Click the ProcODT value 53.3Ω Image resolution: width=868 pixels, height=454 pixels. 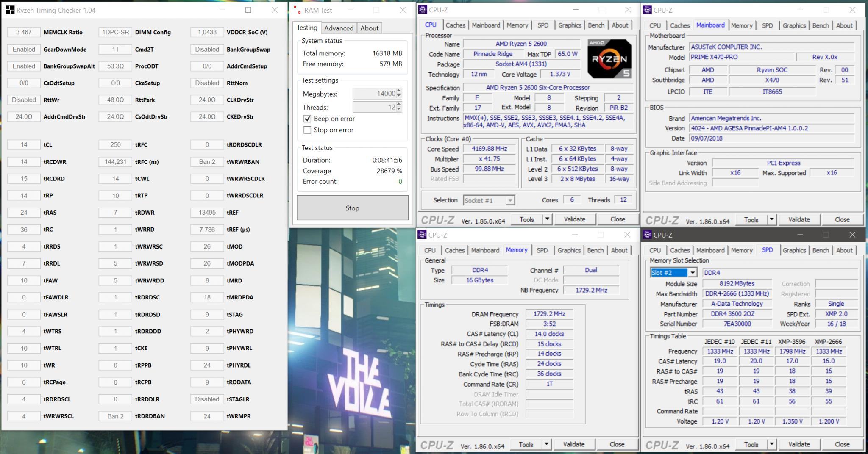[115, 66]
